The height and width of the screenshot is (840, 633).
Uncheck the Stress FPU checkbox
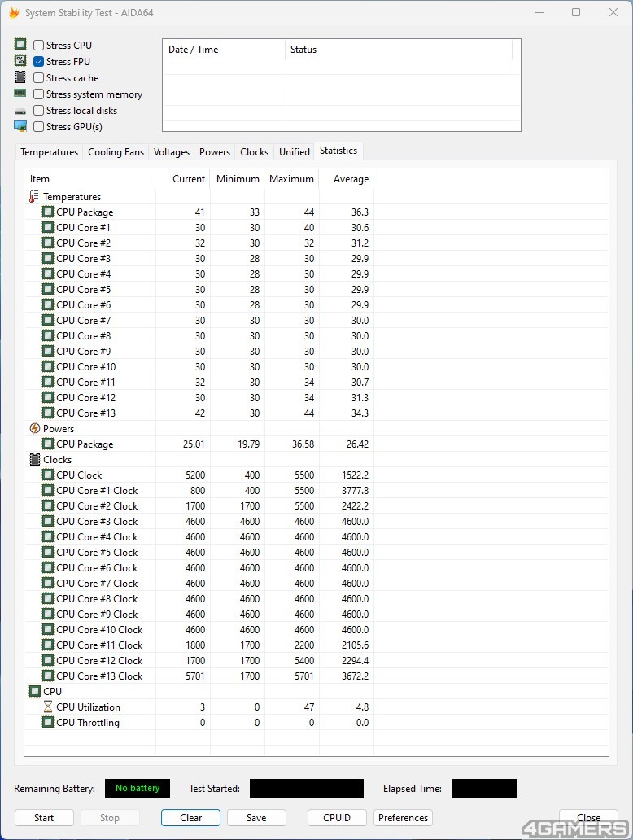click(38, 62)
